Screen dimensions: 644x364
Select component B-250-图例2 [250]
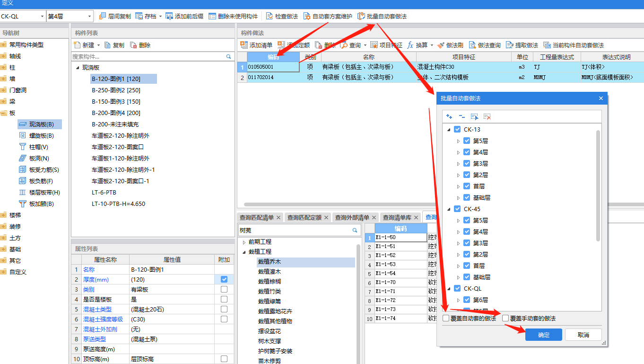tap(116, 90)
